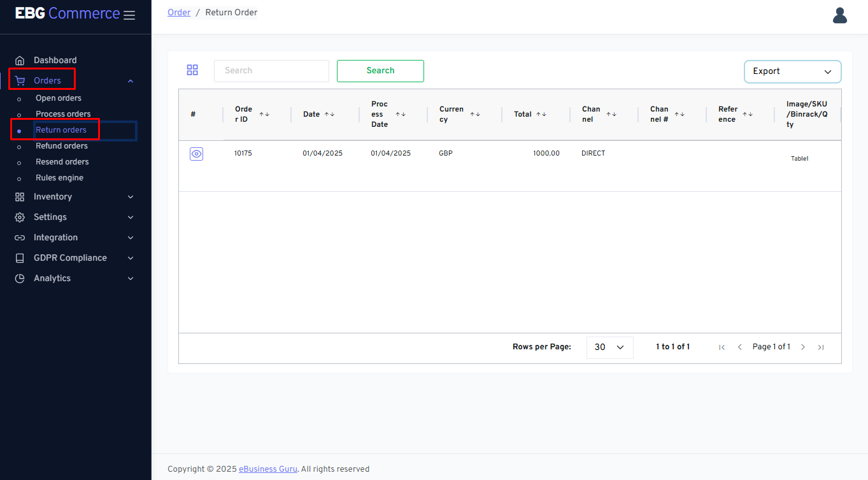
Task: Go to previous page arrow
Action: point(739,347)
